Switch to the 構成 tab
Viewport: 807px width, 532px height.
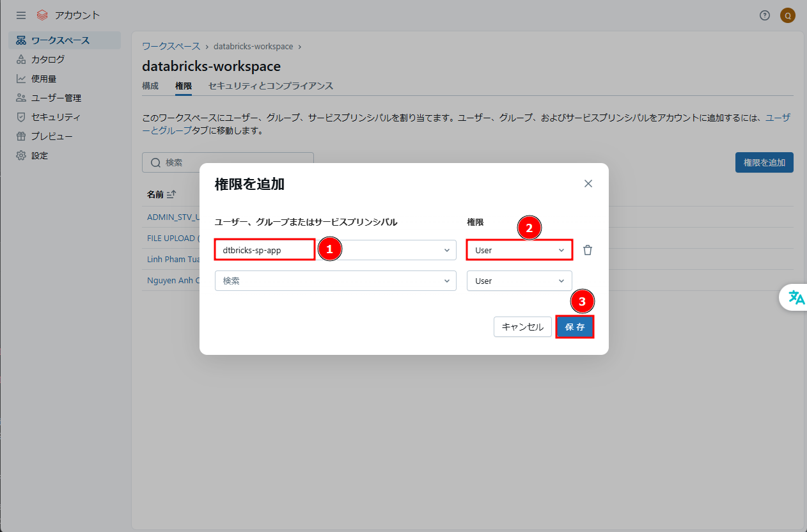(150, 86)
